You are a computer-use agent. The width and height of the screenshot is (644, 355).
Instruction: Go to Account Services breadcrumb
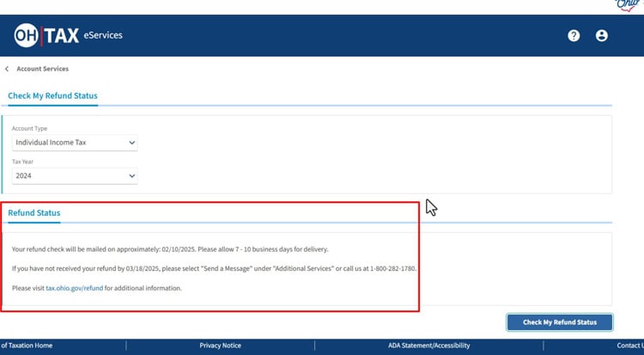click(43, 69)
